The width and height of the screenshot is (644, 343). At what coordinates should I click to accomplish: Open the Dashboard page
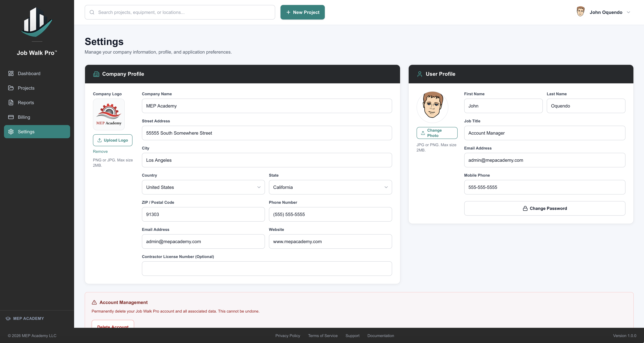click(x=37, y=73)
